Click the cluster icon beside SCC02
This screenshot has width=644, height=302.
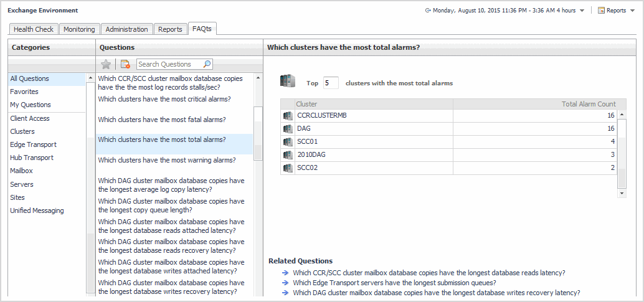click(x=288, y=168)
